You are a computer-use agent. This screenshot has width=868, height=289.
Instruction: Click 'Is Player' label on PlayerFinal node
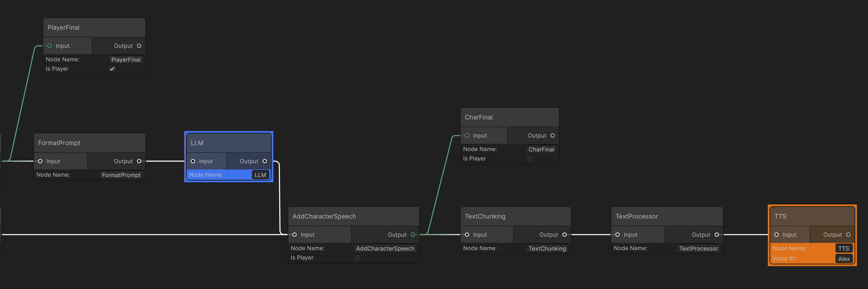57,69
